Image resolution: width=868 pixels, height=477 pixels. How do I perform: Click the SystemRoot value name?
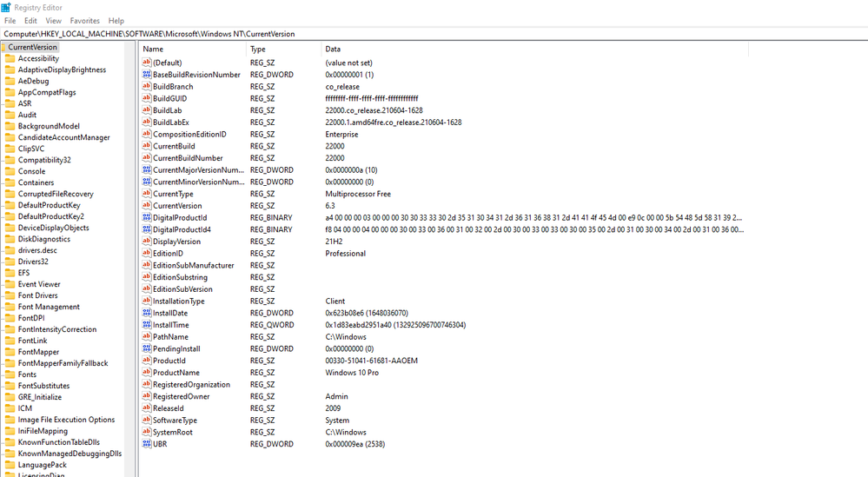(173, 432)
